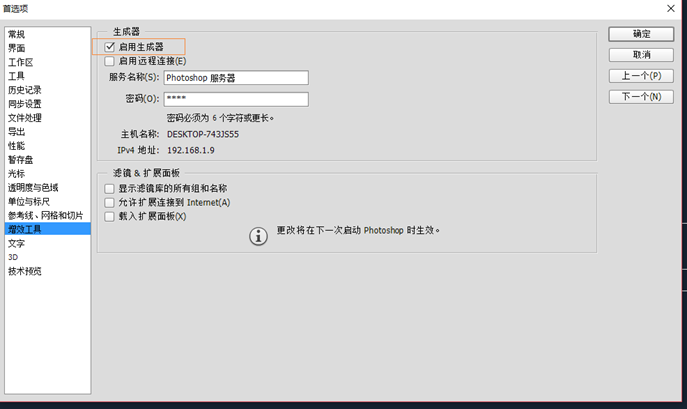Viewport: 687px width, 409px height.
Task: Enable the 启用远程连接 checkbox
Action: (x=110, y=61)
